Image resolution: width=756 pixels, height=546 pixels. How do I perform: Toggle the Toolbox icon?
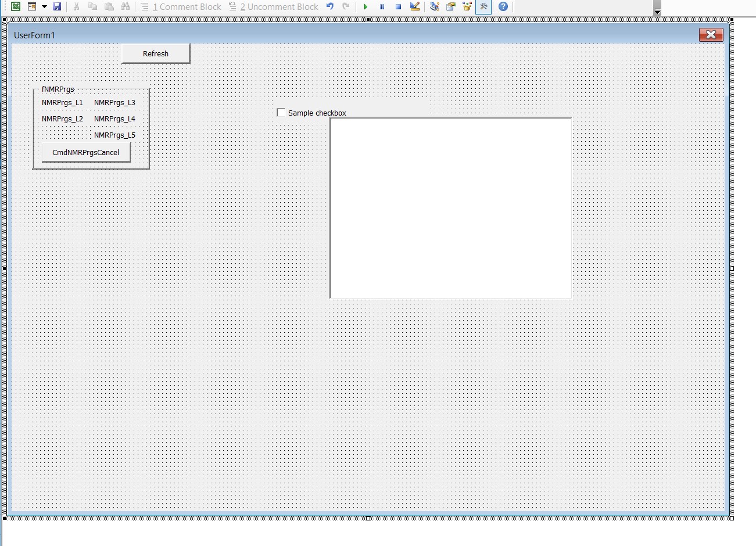click(x=483, y=7)
